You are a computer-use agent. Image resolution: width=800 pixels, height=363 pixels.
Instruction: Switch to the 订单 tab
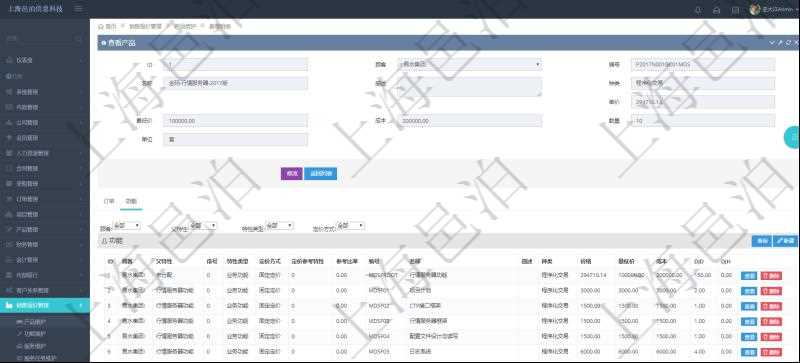pos(109,201)
